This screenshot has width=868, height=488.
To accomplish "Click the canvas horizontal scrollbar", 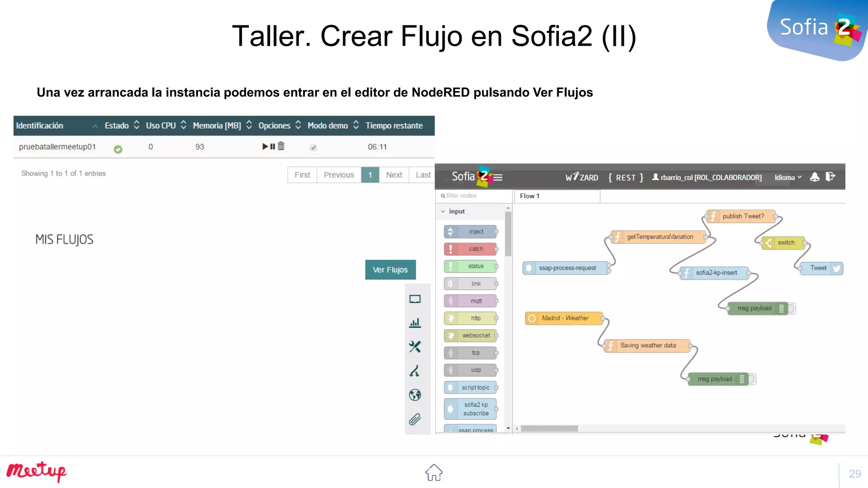I will (x=549, y=429).
